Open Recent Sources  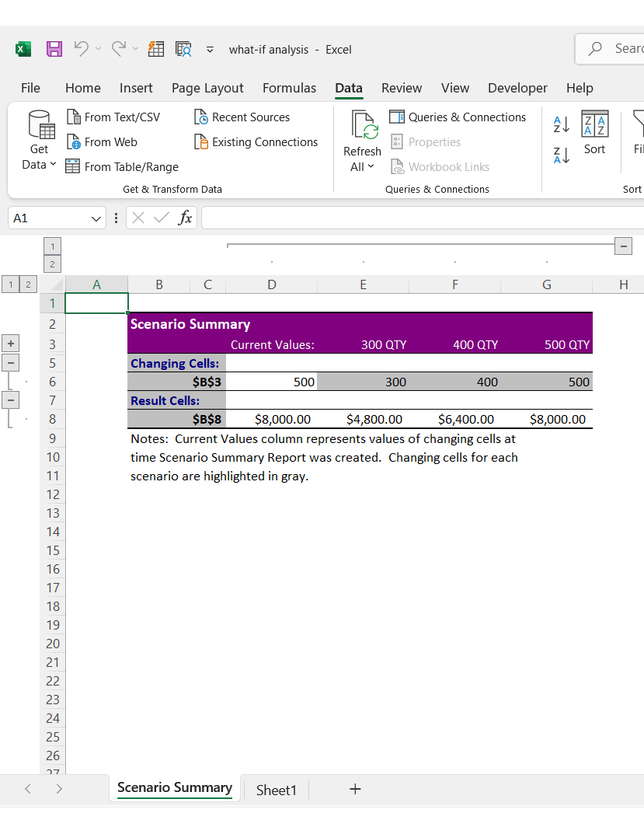(242, 117)
